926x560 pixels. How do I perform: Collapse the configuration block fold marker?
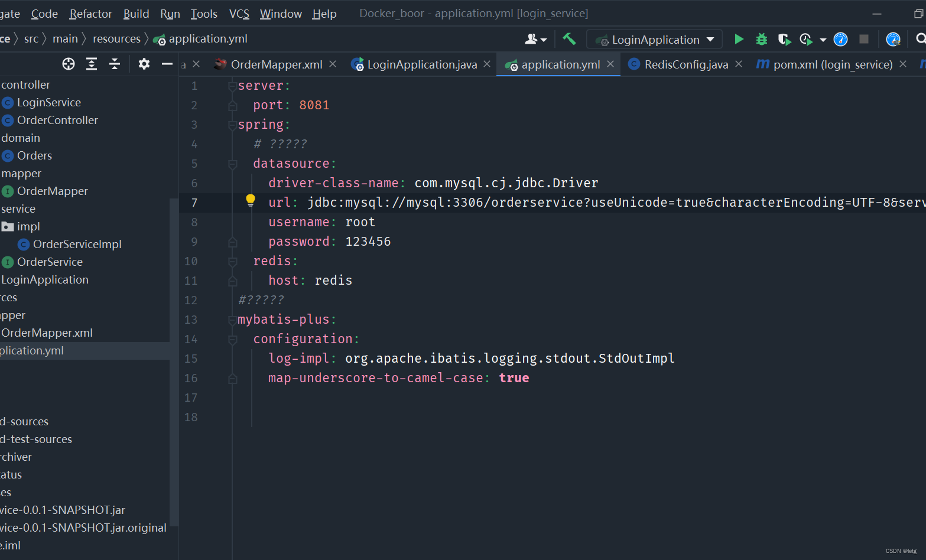(x=232, y=340)
